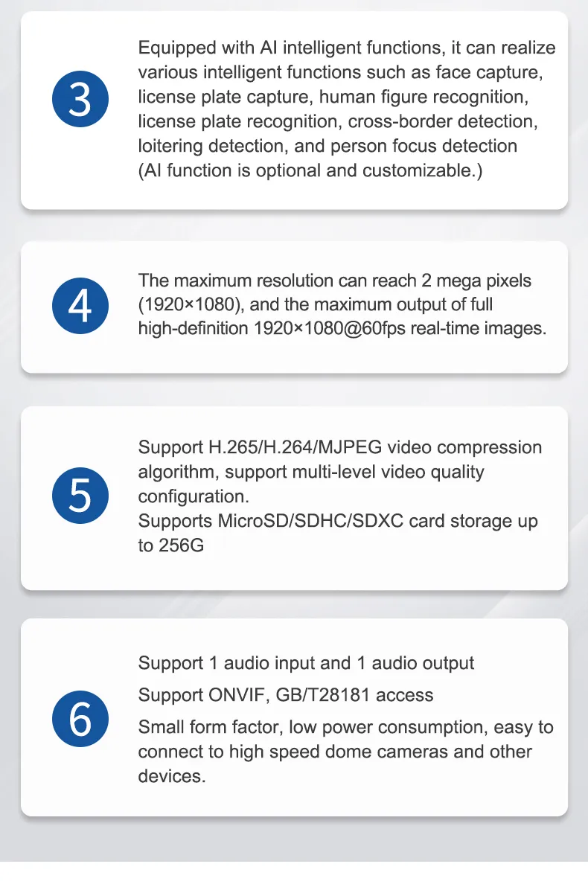
Task: Click the blue number 4 circle badge
Action: pos(79,306)
